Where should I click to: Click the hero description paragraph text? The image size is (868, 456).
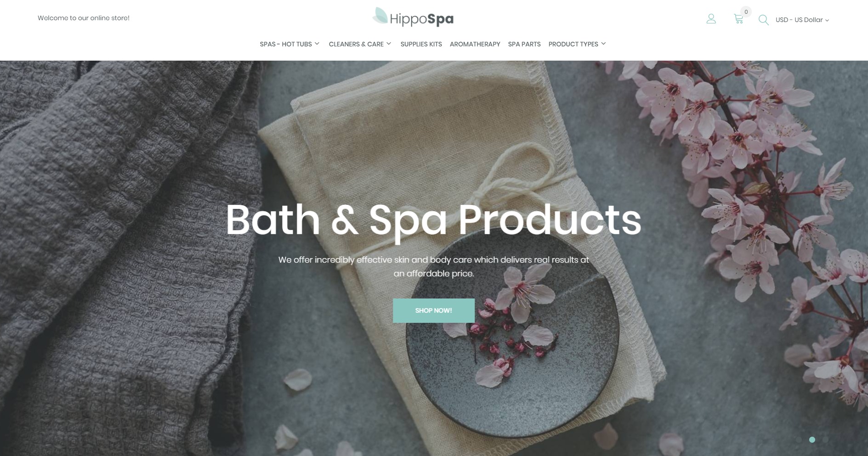tap(433, 266)
